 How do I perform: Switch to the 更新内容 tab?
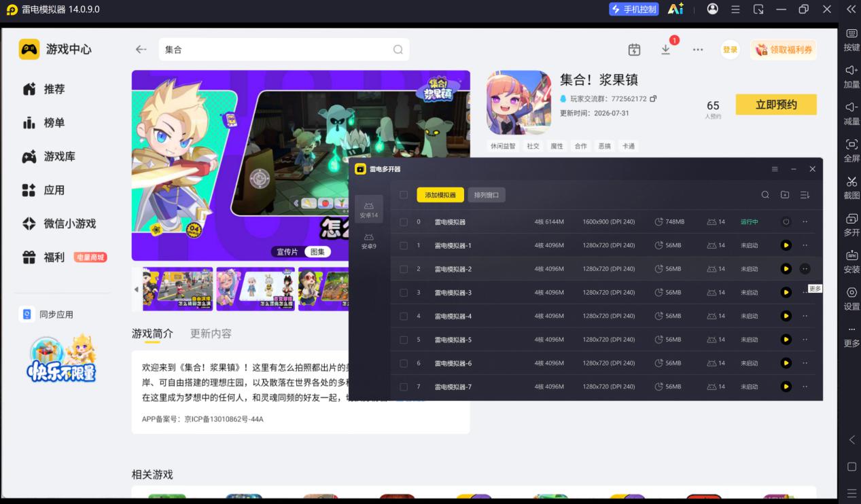[211, 334]
